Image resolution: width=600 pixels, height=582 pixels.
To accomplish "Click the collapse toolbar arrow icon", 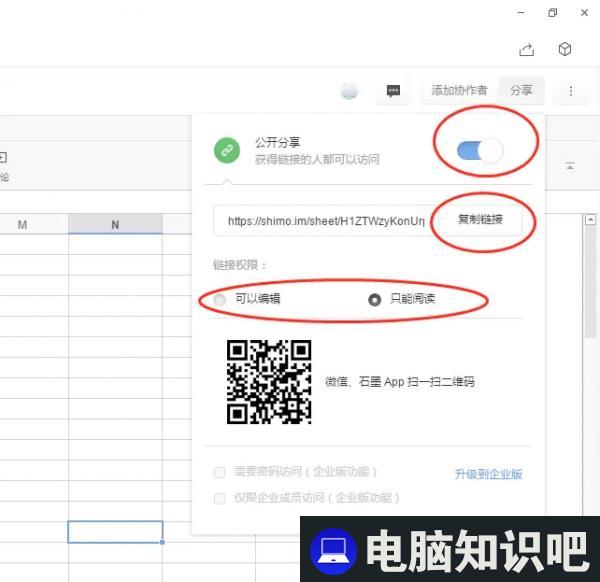I will coord(570,166).
